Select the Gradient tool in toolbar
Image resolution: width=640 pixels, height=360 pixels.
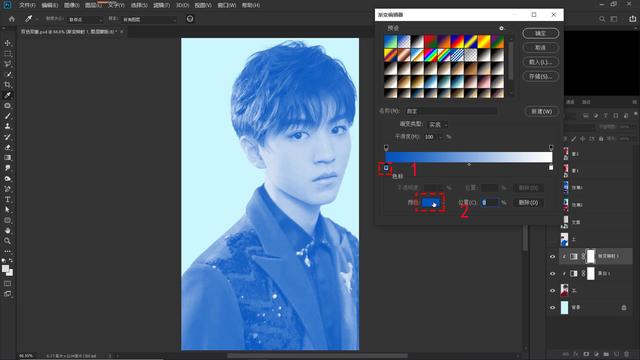pos(7,158)
